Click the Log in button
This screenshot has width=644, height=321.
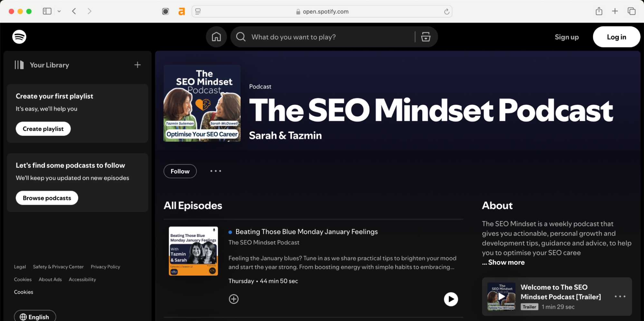616,37
